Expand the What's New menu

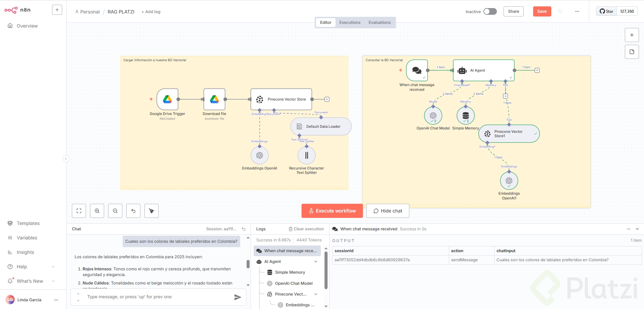[x=31, y=281]
